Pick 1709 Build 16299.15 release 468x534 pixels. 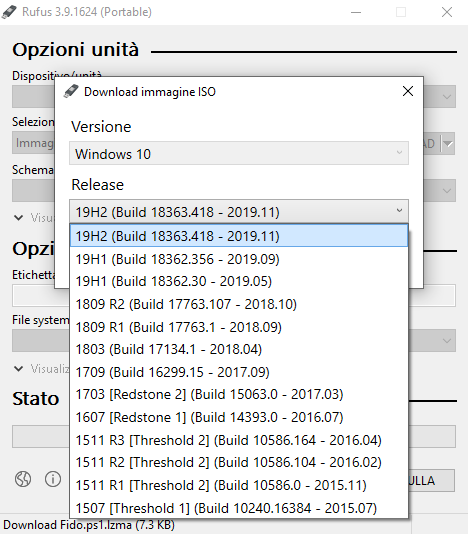(x=239, y=372)
